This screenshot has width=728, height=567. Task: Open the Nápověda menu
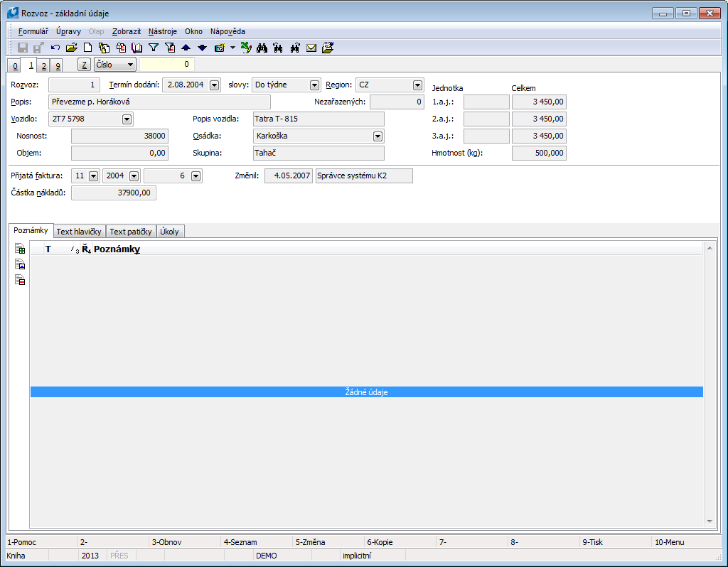click(x=227, y=31)
